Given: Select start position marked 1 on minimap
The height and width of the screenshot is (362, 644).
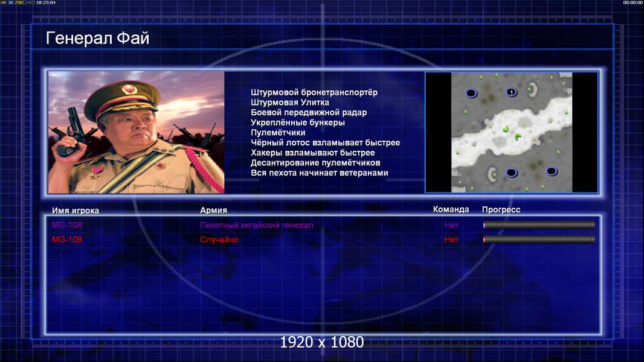Looking at the screenshot, I should (x=511, y=92).
